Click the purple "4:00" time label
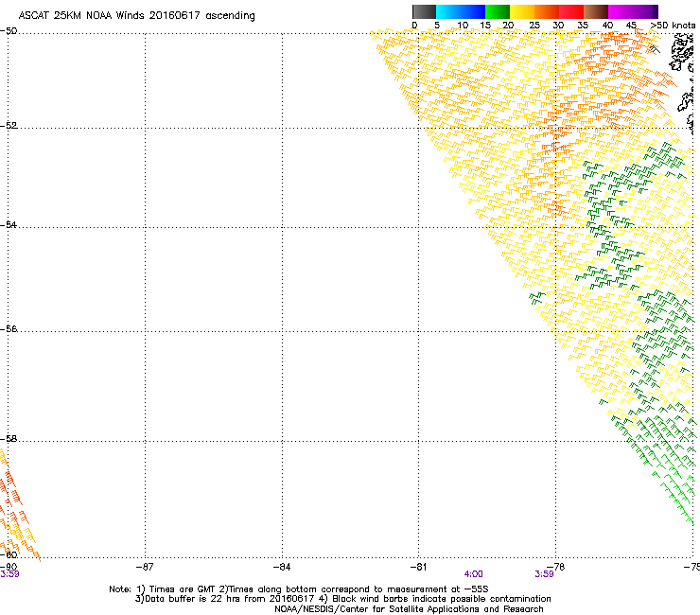The height and width of the screenshot is (615, 700). click(474, 574)
